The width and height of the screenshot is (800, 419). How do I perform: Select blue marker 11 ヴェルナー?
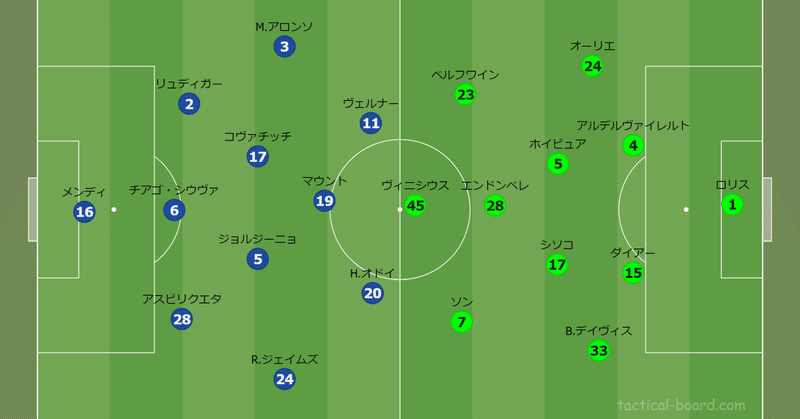point(370,123)
